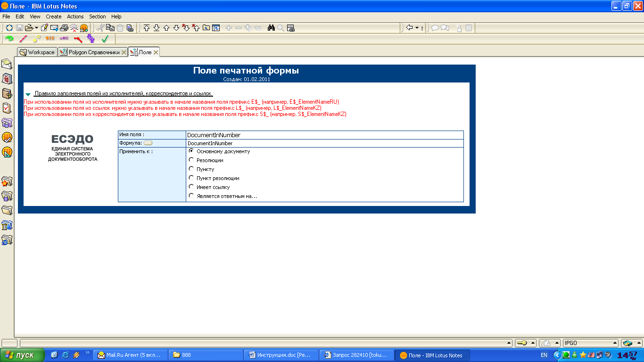Click the green checkmark toolbar icon
The width and height of the screenshot is (644, 362).
pyautogui.click(x=105, y=39)
